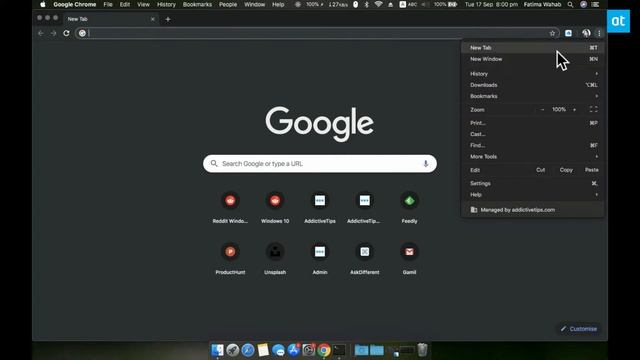Open a new tab with plus button
The width and height of the screenshot is (640, 360).
point(168,19)
